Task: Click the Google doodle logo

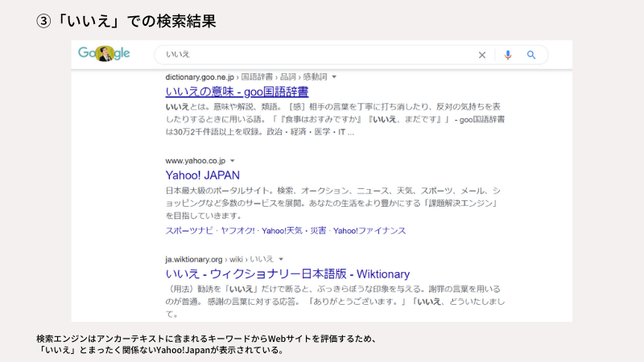Action: click(104, 53)
